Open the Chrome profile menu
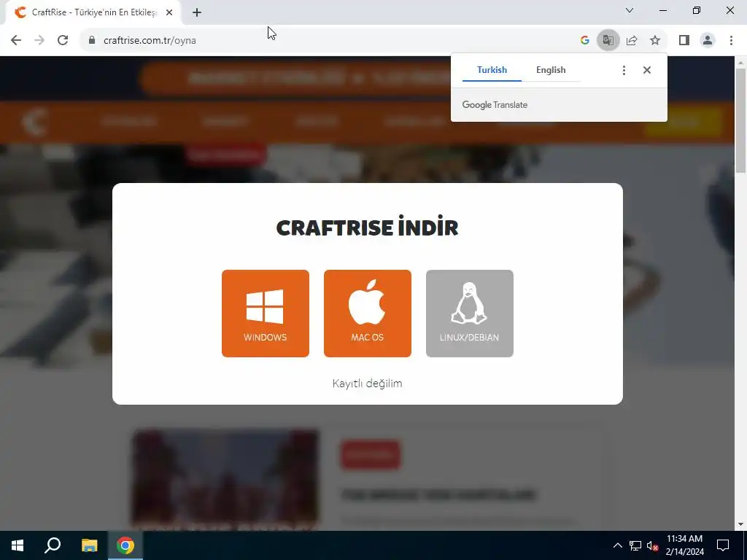Viewport: 747px width, 560px height. pos(708,40)
